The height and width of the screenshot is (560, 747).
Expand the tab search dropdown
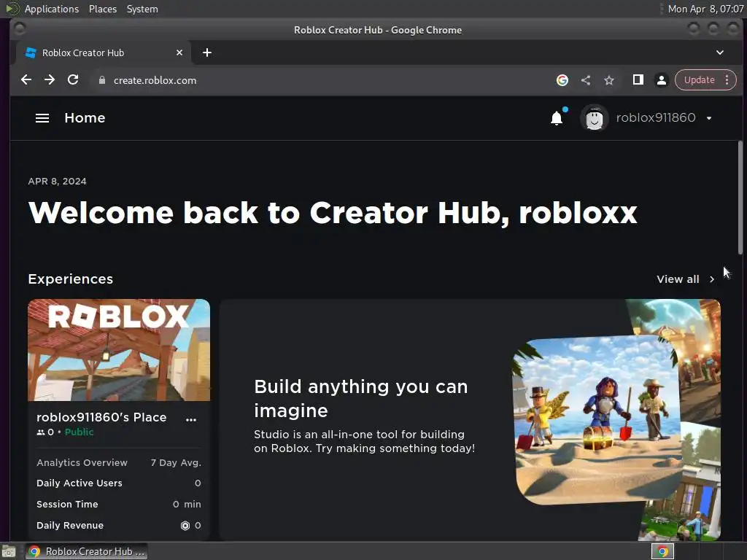tap(720, 52)
